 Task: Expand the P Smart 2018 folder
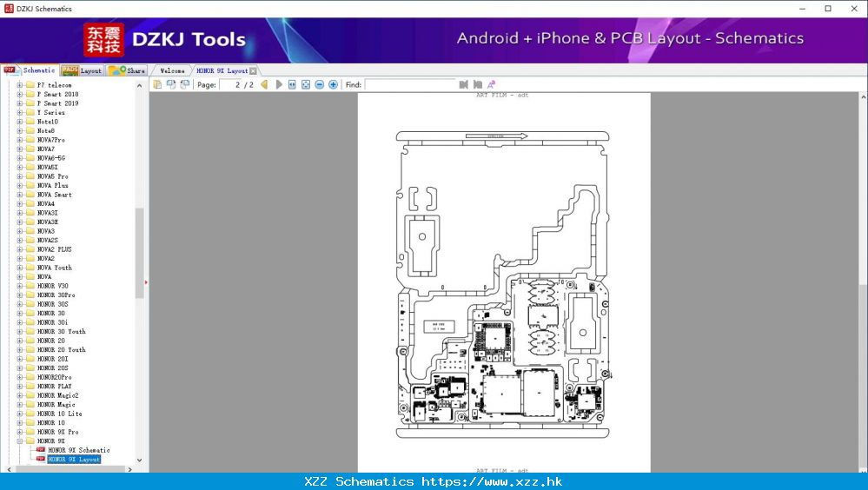20,94
